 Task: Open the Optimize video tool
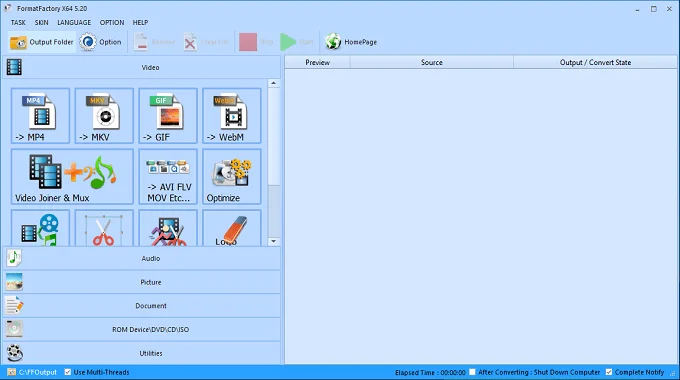click(232, 177)
